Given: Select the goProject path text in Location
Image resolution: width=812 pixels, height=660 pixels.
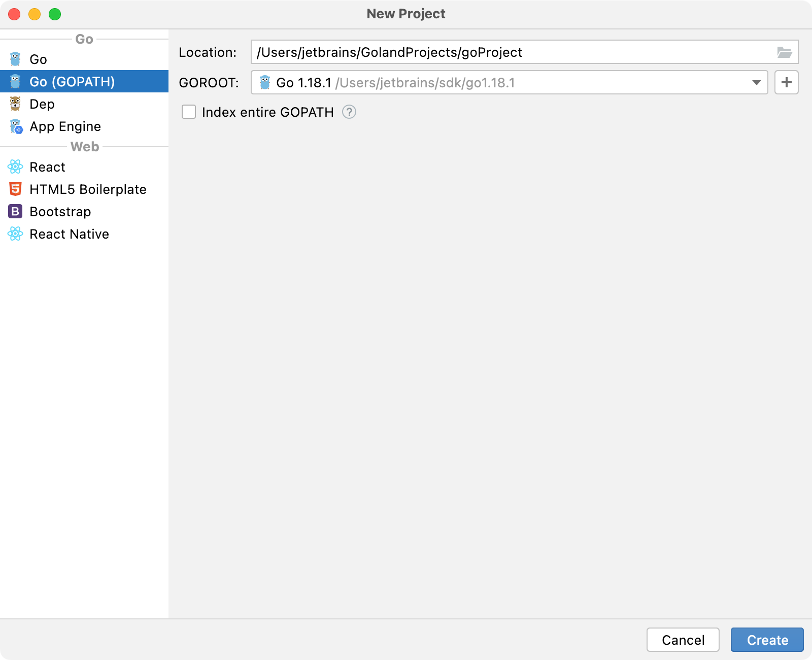Looking at the screenshot, I should [491, 52].
